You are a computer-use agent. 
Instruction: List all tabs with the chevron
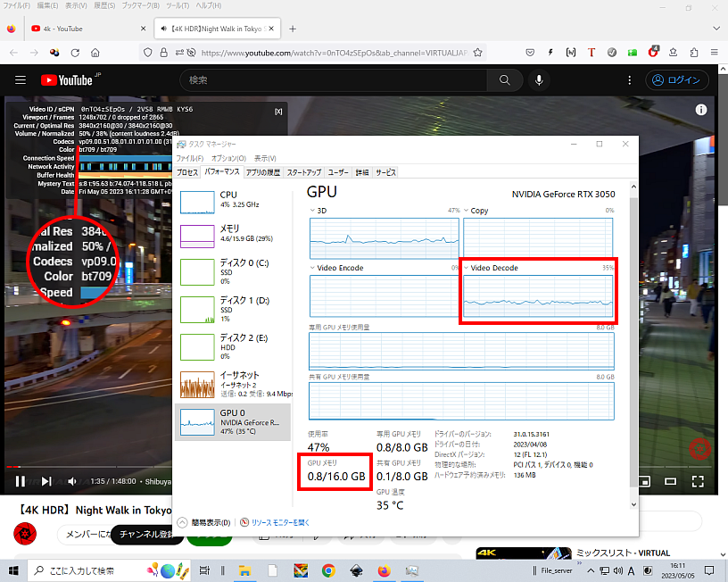716,29
